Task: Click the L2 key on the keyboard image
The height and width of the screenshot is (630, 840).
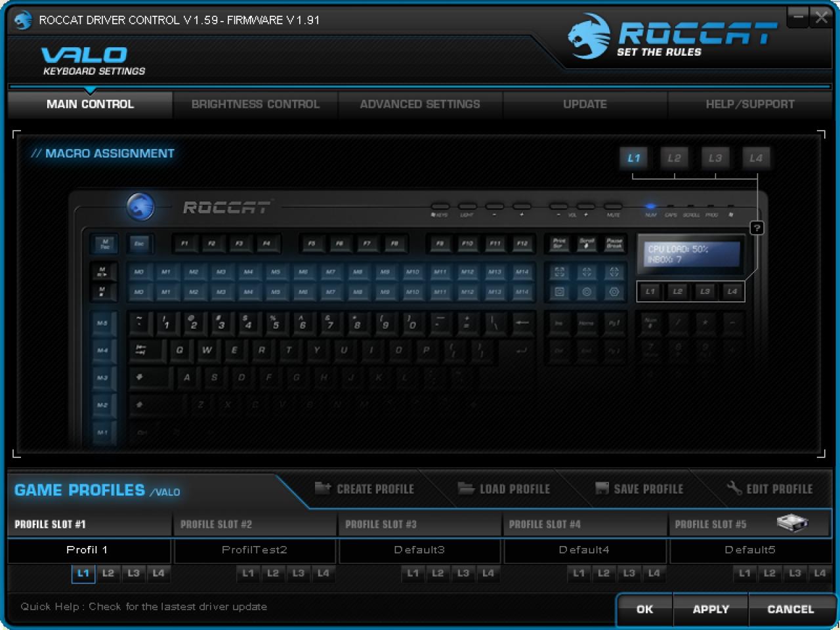Action: coord(677,291)
